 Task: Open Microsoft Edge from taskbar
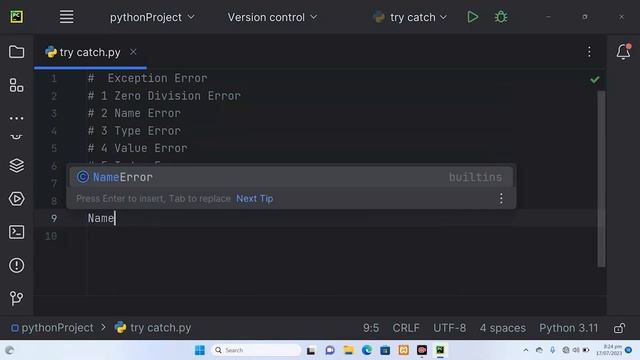coord(367,350)
